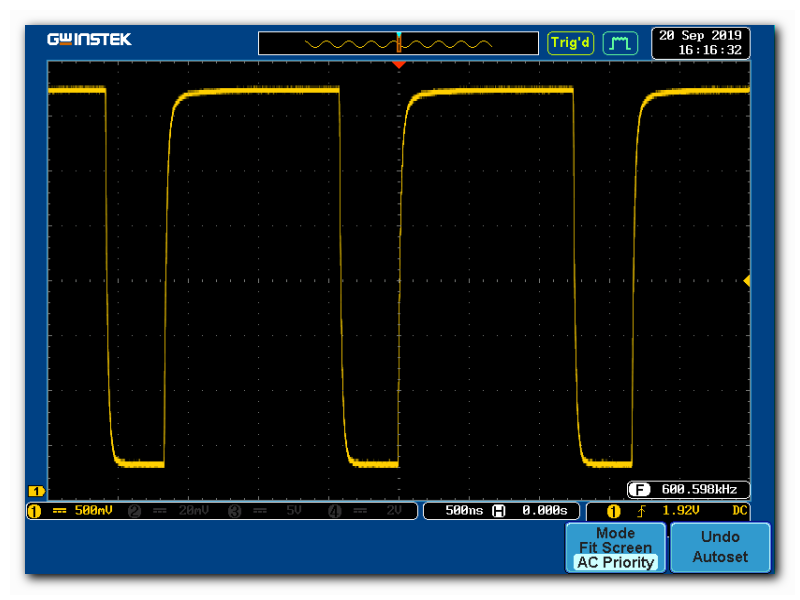Toggle Mode Fit Screen AC Priority button
This screenshot has width=800, height=600.
(x=615, y=547)
